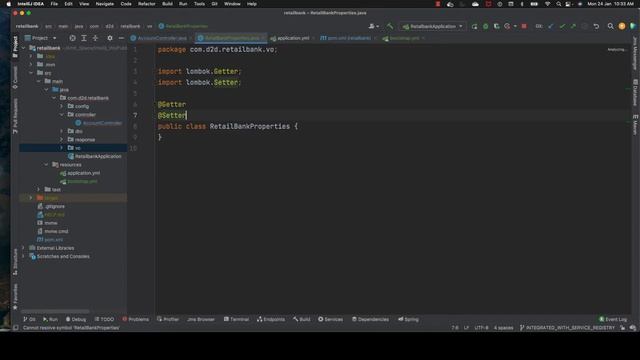Click the red Stop button in the toolbar
The width and height of the screenshot is (640, 360).
(x=524, y=26)
